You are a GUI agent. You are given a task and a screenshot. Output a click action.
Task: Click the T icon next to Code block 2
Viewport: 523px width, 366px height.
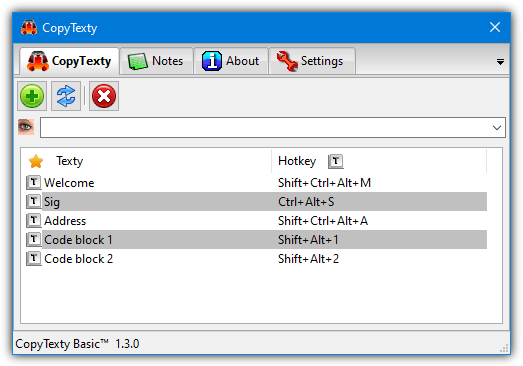[33, 259]
